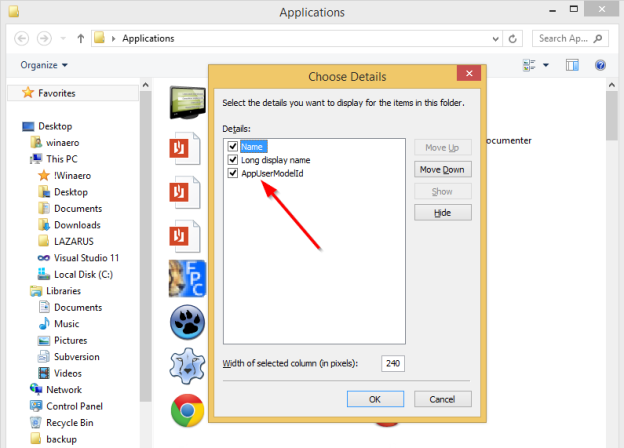Open the Organize dropdown menu
624x448 pixels.
point(44,65)
